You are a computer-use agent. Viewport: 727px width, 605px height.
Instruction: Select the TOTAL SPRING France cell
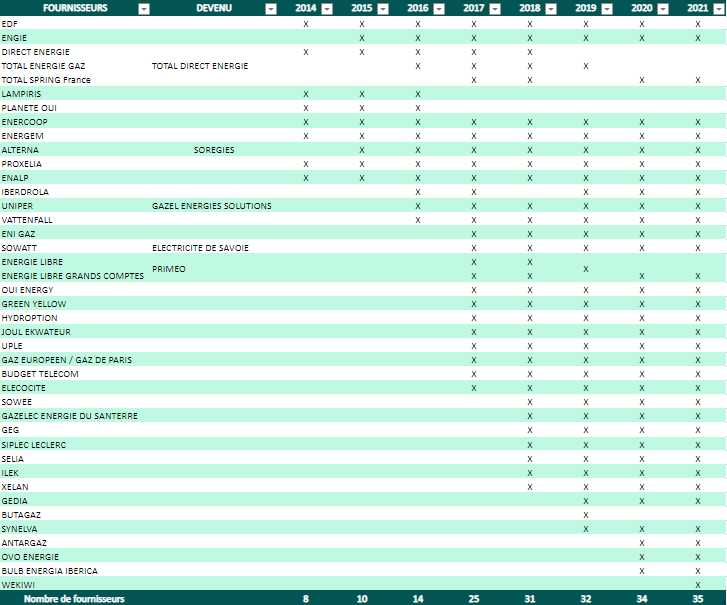[x=75, y=80]
